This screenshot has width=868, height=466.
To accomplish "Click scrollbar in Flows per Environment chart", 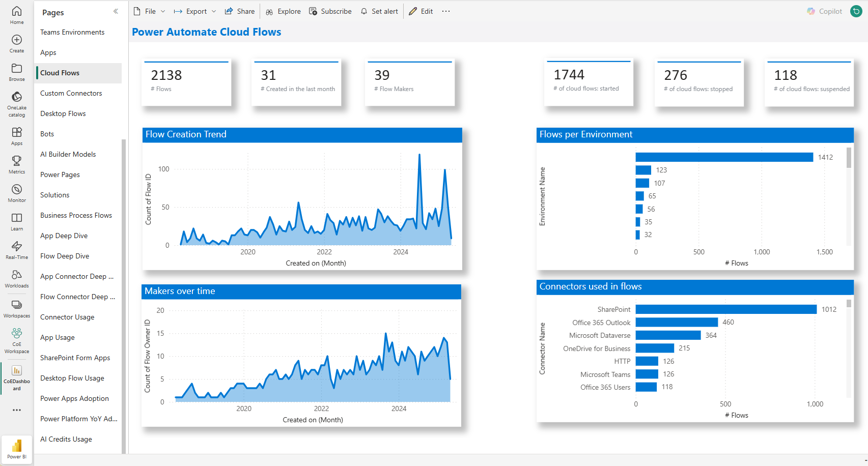I will (849, 158).
